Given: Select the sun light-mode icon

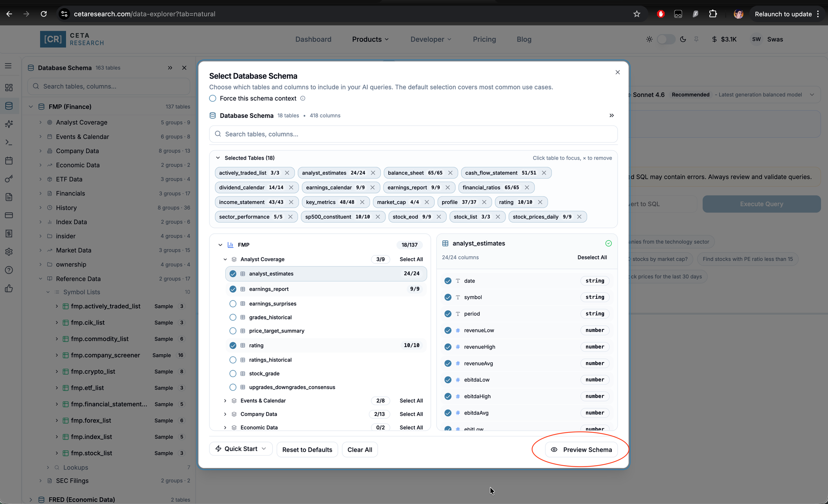Looking at the screenshot, I should 649,39.
